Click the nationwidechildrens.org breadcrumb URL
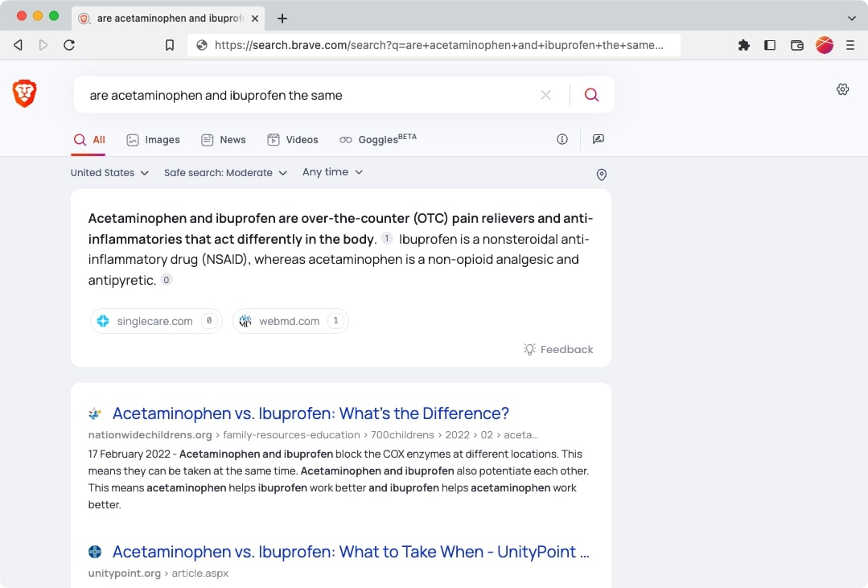This screenshot has width=868, height=588. coord(313,435)
